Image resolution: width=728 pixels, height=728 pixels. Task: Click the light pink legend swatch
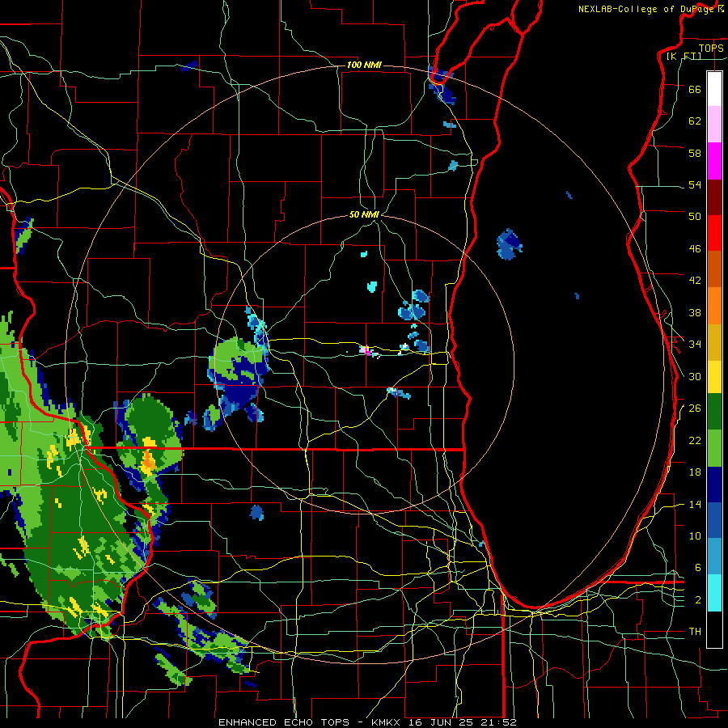pyautogui.click(x=714, y=124)
